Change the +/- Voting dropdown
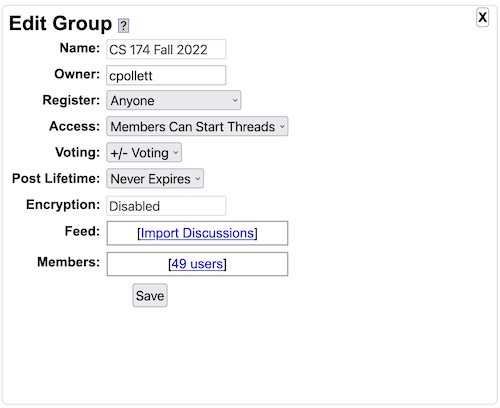 144,152
